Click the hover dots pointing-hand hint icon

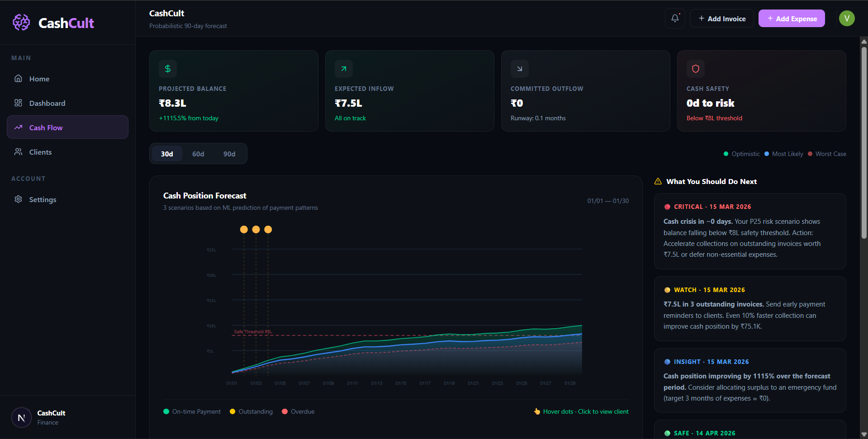point(537,411)
